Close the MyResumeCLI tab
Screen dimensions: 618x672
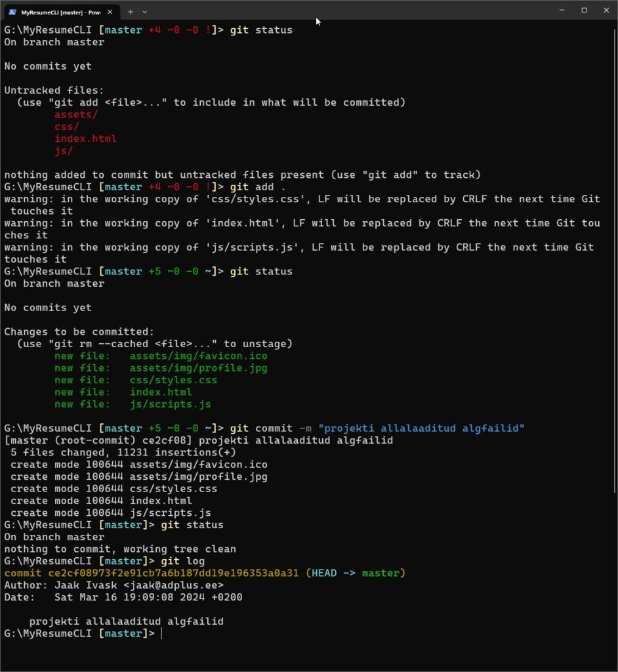coord(109,12)
